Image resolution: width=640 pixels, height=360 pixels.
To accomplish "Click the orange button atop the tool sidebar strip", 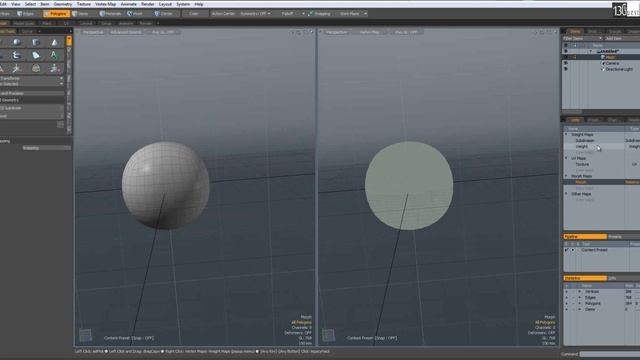I will click(69, 40).
